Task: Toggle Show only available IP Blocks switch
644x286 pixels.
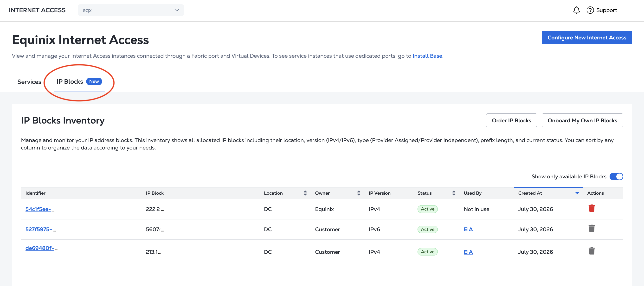Action: [616, 176]
